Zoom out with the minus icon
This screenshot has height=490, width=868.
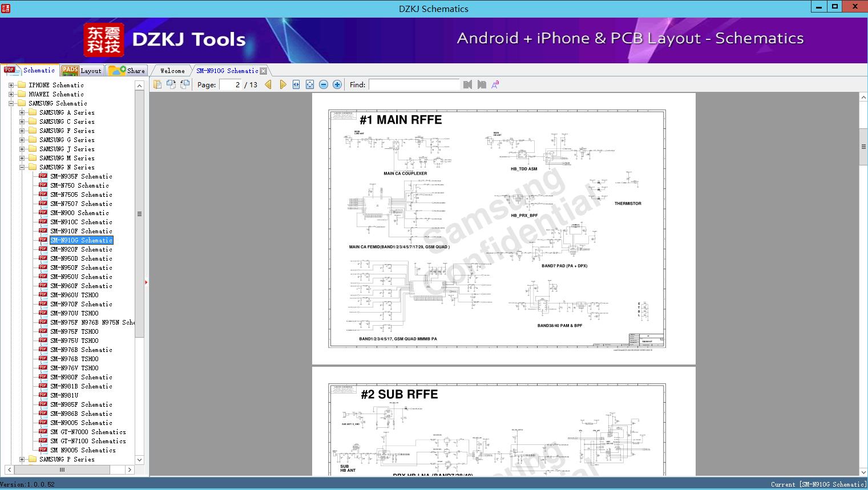point(324,84)
